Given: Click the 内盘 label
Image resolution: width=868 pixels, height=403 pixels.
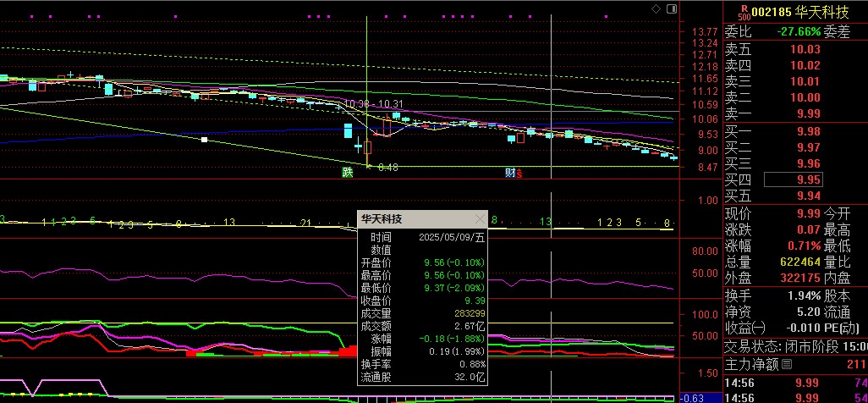Looking at the screenshot, I should (x=837, y=278).
